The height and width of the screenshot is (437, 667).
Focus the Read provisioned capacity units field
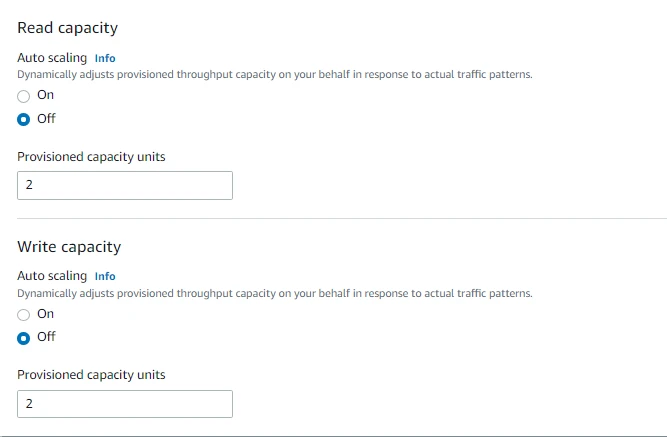[x=125, y=185]
